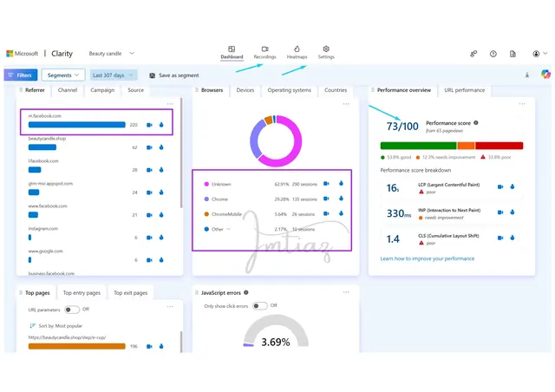
Task: View recordings for CLS metric
Action: (x=500, y=238)
